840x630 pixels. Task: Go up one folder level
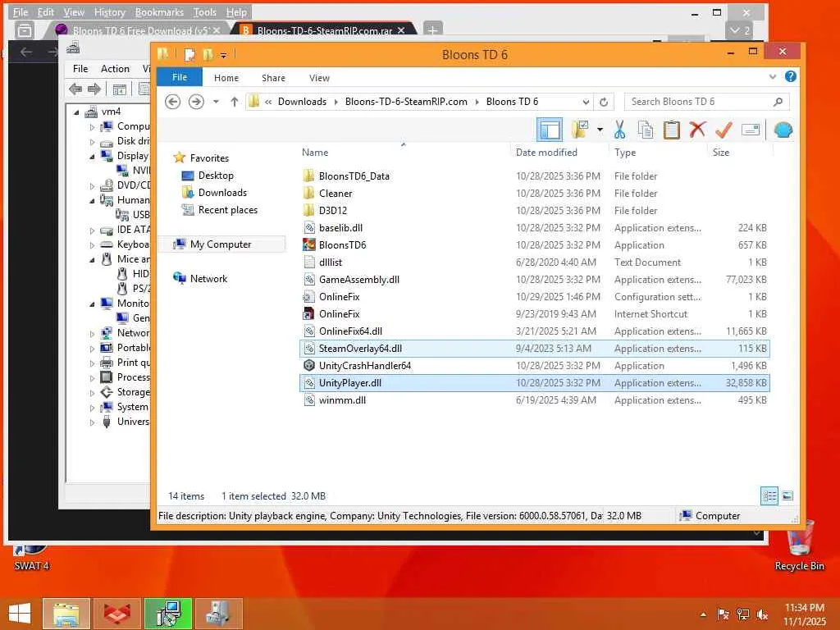(234, 101)
